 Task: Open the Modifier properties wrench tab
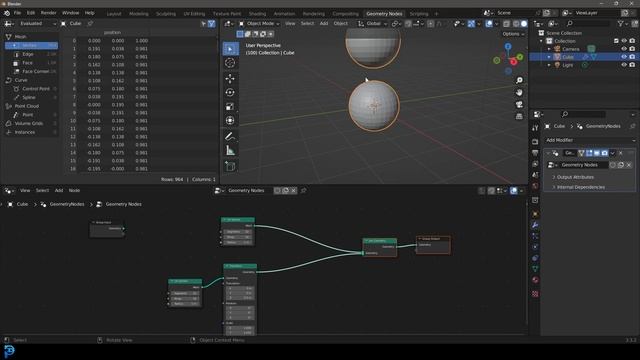click(x=535, y=225)
